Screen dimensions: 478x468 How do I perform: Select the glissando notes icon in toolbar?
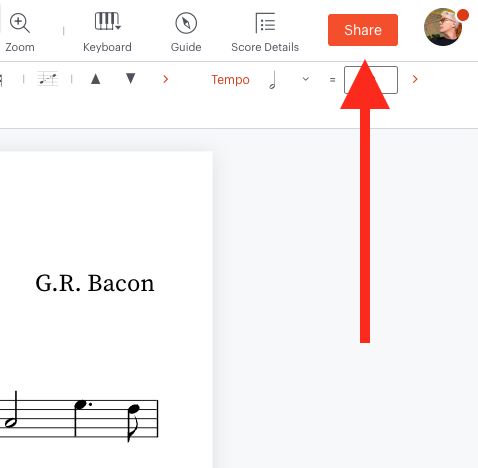tap(47, 79)
